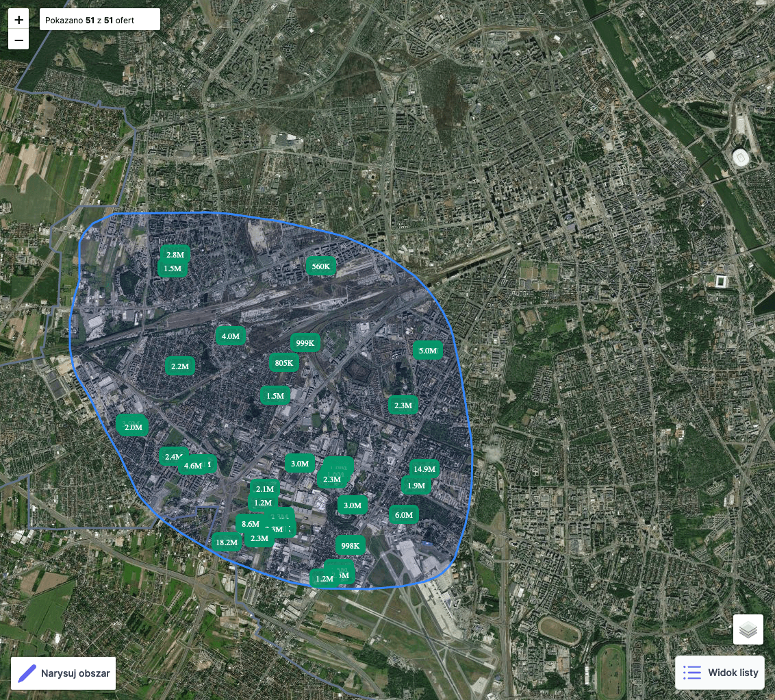Open the 805K listing marker
Image resolution: width=775 pixels, height=700 pixels.
[283, 363]
